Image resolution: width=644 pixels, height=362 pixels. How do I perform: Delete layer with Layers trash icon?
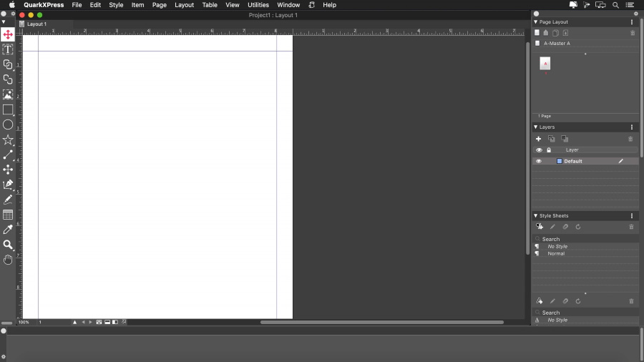[630, 139]
